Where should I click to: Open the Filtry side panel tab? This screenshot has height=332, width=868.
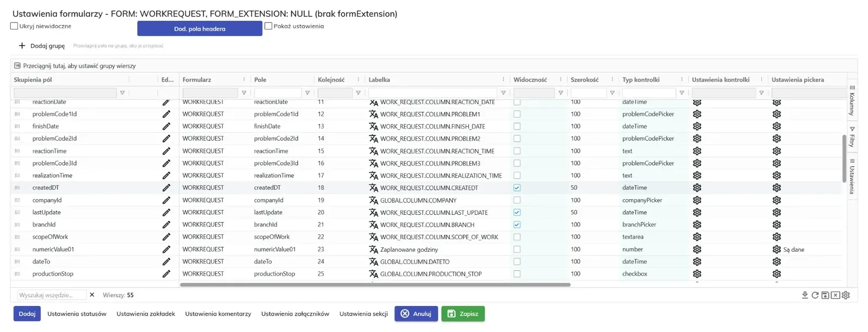click(852, 137)
